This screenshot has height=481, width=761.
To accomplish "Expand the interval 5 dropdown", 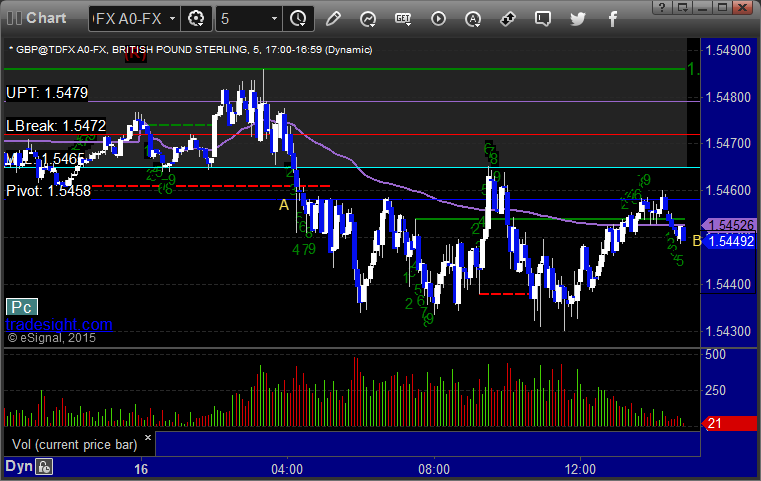I will tap(274, 19).
